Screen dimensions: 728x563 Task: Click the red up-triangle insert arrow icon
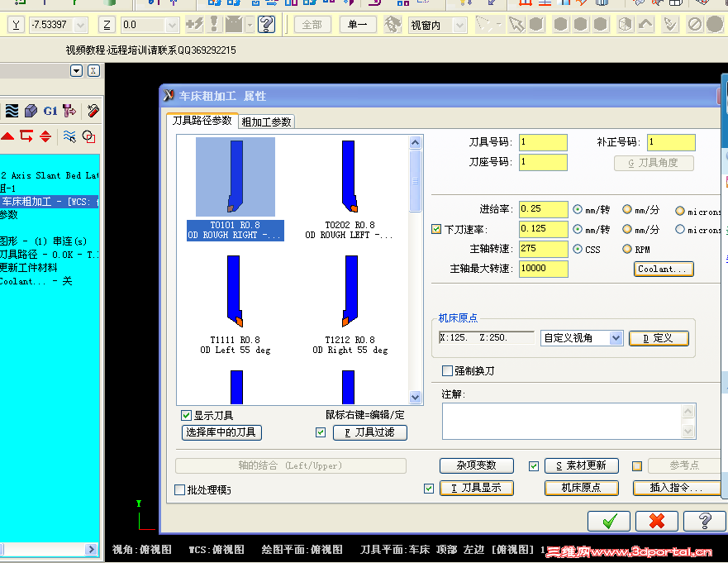(x=7, y=136)
